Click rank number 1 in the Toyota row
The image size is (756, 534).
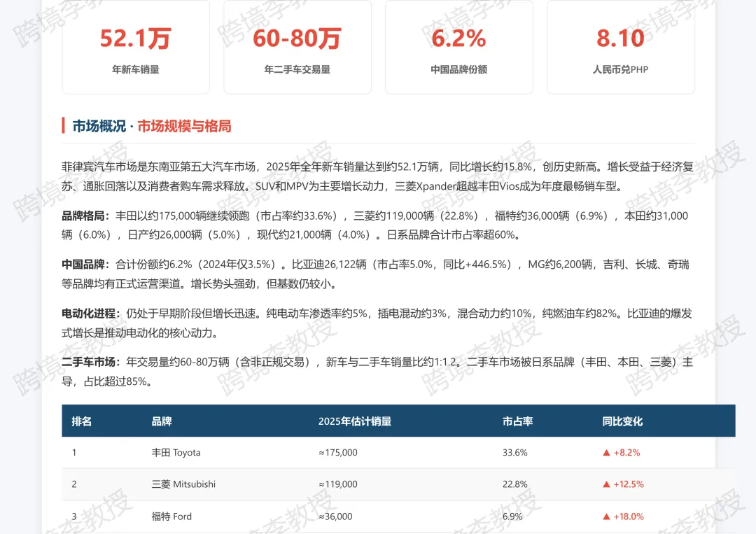tap(73, 453)
